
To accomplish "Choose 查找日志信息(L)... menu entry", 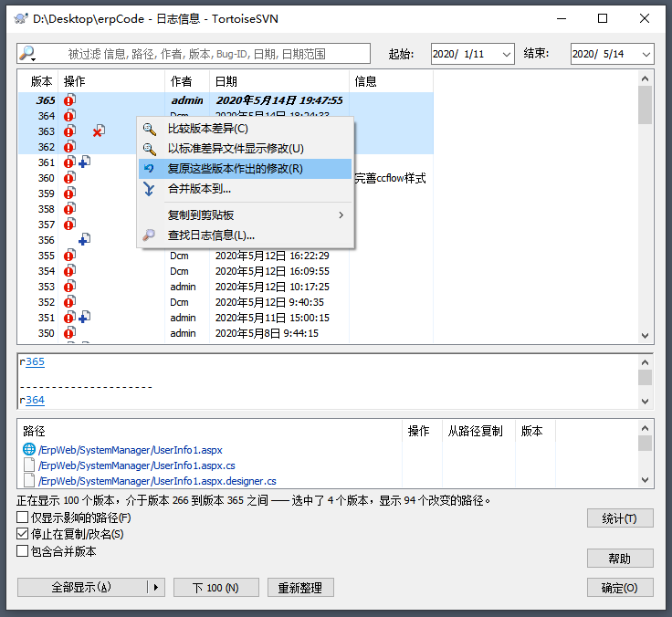I will coord(245,235).
